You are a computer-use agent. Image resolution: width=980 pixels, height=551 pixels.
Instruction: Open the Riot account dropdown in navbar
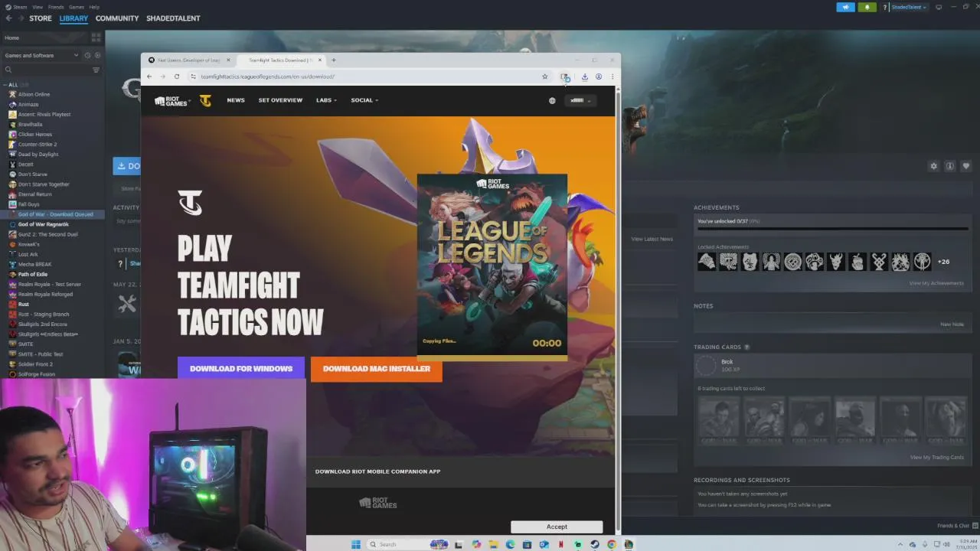click(580, 100)
